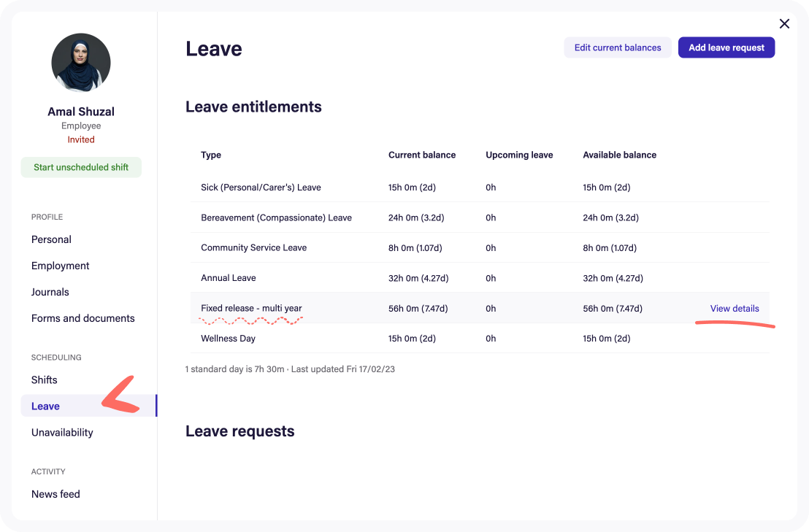Open Amal Shuzal's profile photo
Screen dimensions: 809x532
[x=81, y=63]
